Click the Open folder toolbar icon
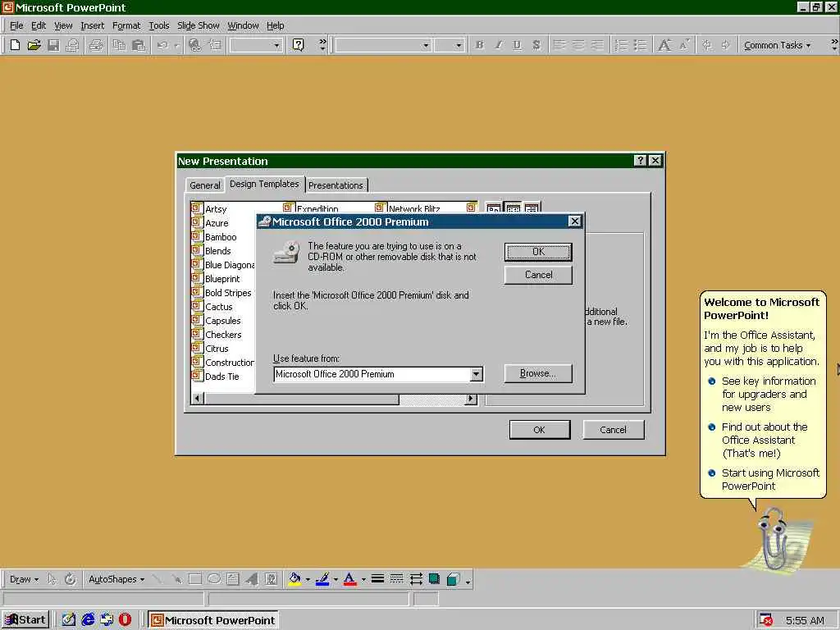Viewport: 840px width, 630px height. [34, 45]
